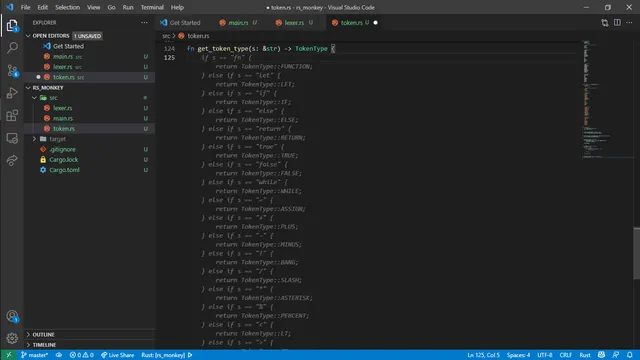Expand the Timeline section
This screenshot has height=360, width=640.
pyautogui.click(x=28, y=345)
